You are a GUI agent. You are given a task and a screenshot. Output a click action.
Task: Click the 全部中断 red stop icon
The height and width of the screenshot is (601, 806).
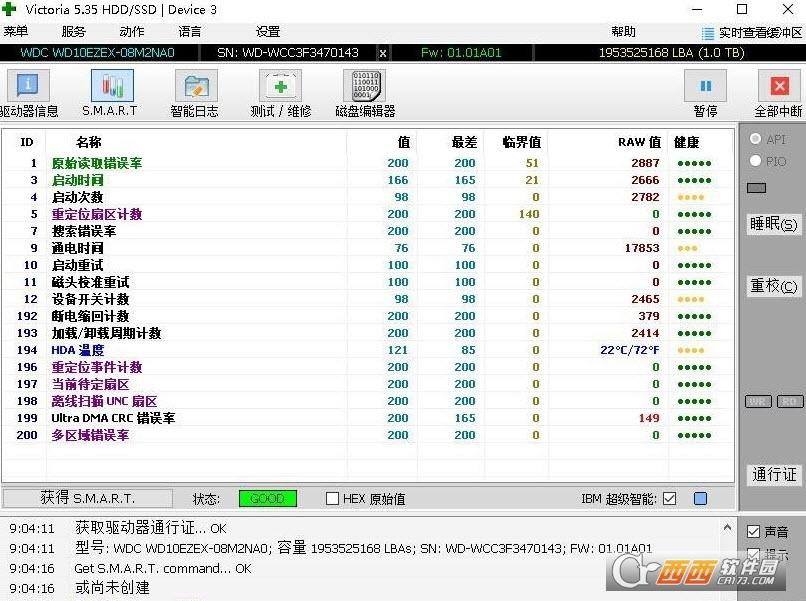[x=780, y=85]
